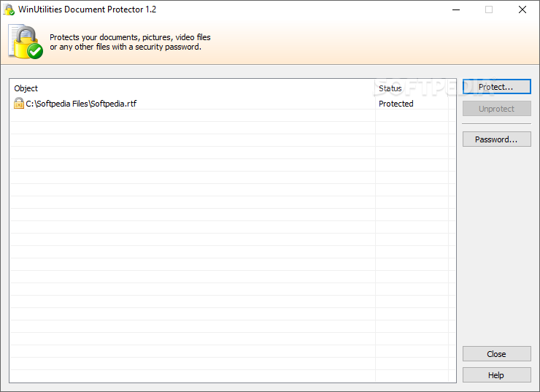Click the greyed Unprotect button
The height and width of the screenshot is (392, 540).
click(x=497, y=109)
